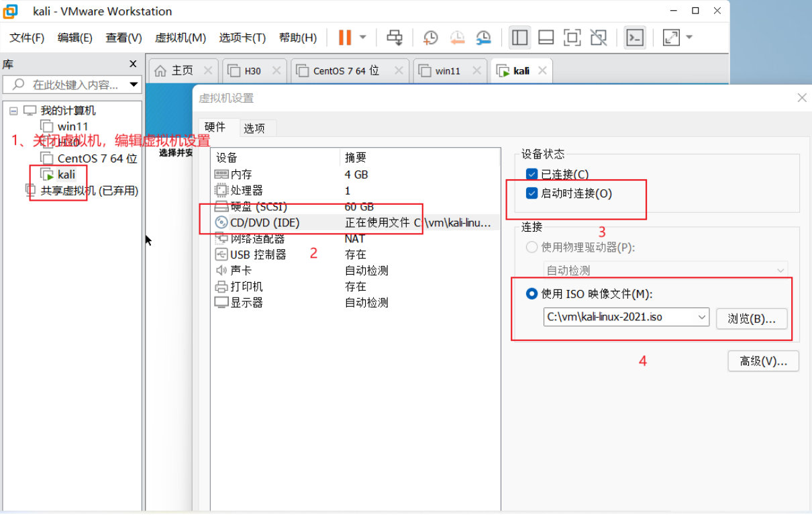Select the CD/DVD (IDE) device row
This screenshot has height=515, width=812.
pos(355,223)
